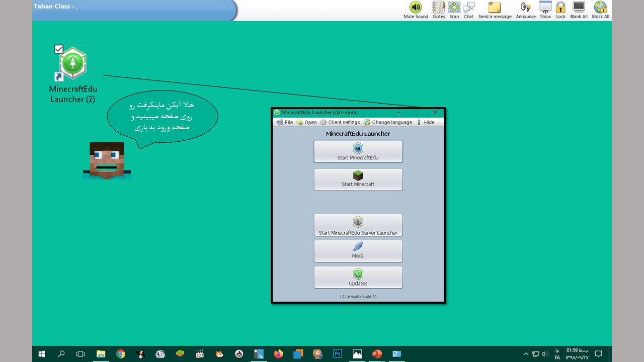Expand the Open menu in the launcher
This screenshot has width=644, height=362.
coord(306,122)
